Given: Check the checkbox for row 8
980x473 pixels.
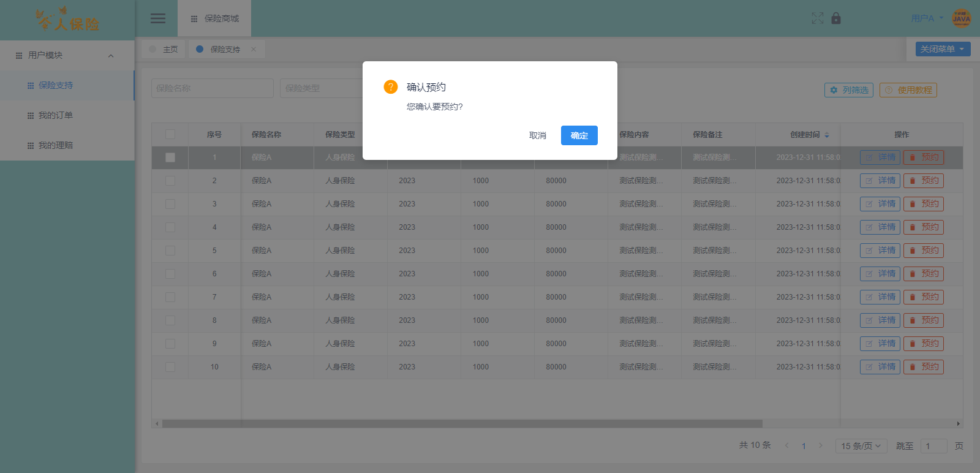Looking at the screenshot, I should coord(170,320).
